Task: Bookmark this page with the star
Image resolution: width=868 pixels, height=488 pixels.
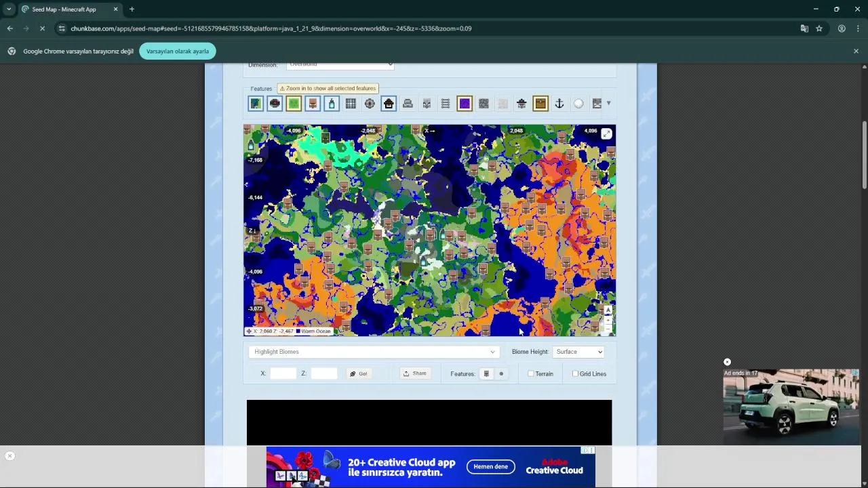Action: tap(819, 28)
